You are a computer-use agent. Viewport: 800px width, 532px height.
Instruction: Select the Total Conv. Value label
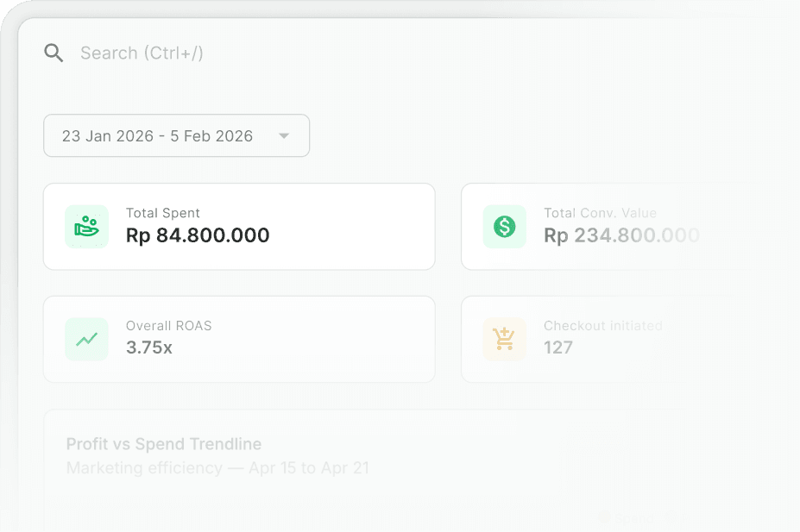(600, 213)
